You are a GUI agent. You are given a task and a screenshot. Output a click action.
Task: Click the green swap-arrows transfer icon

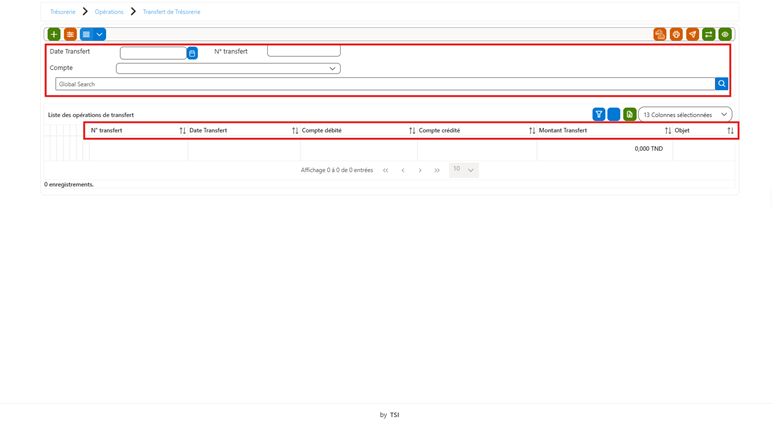click(708, 34)
